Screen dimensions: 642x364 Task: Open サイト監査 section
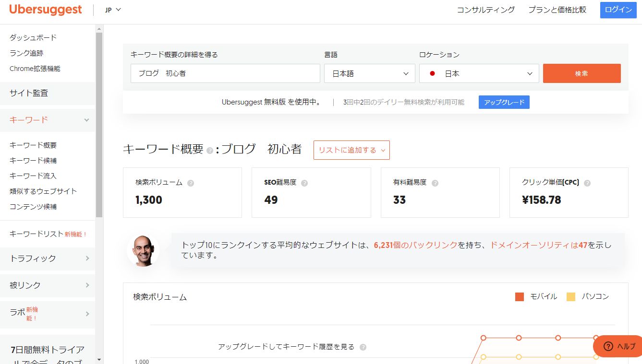[48, 93]
